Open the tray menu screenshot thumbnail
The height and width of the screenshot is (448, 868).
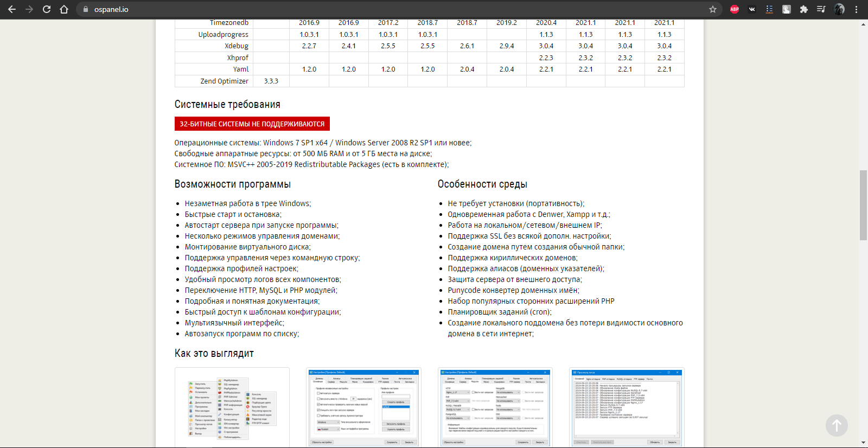point(232,407)
